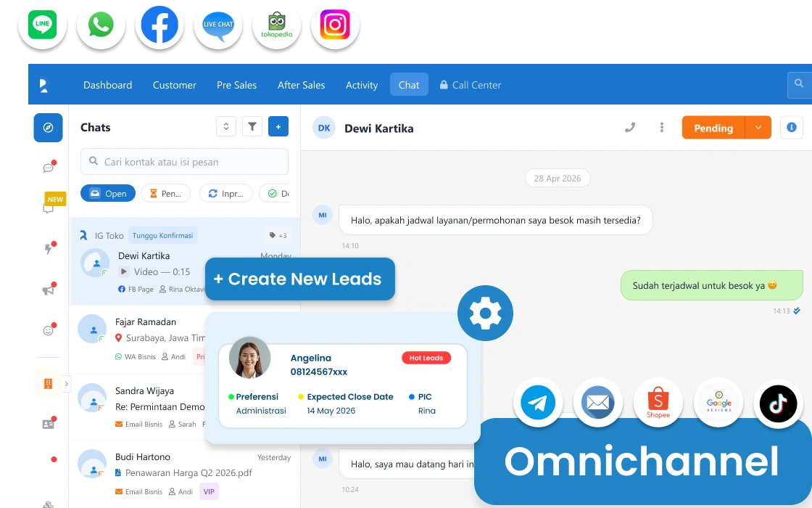The image size is (812, 508).
Task: Click the Surabaya, Jawa Tim location text
Action: [160, 338]
